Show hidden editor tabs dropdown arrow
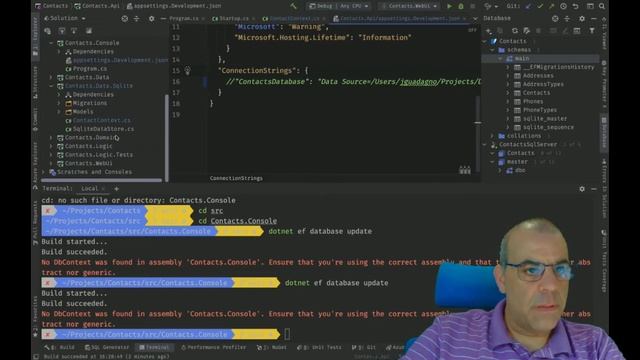 coord(475,18)
